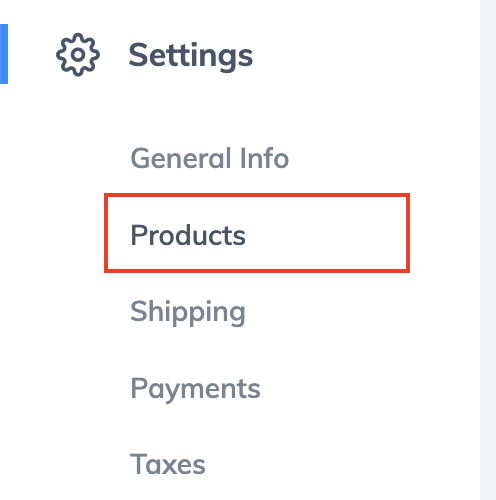
Task: Go to Shipping settings
Action: coord(188,313)
